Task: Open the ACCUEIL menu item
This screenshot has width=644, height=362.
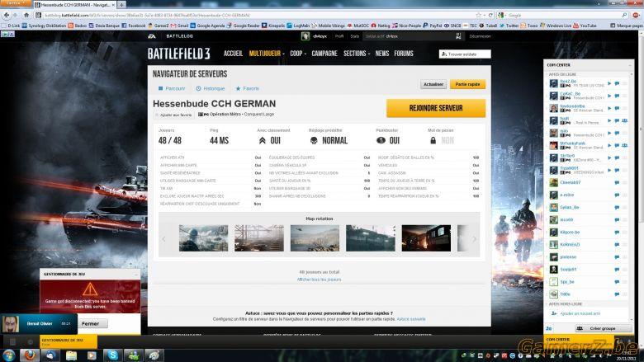Action: 233,54
